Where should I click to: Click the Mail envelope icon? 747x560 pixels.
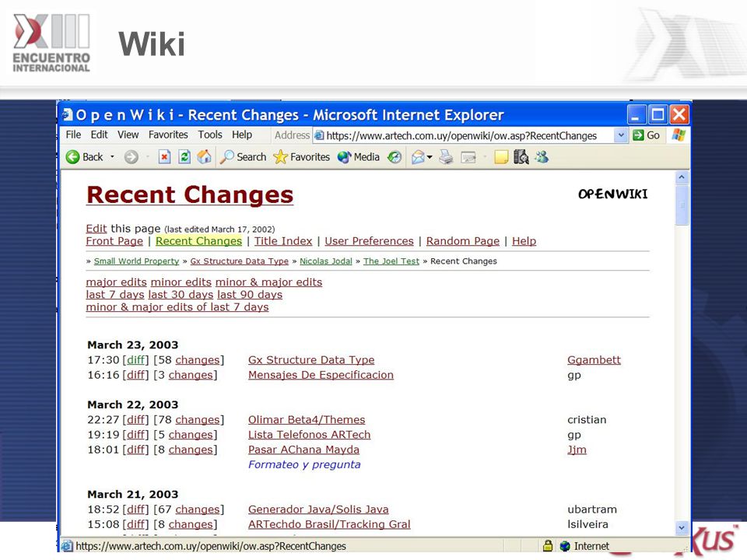pos(418,156)
